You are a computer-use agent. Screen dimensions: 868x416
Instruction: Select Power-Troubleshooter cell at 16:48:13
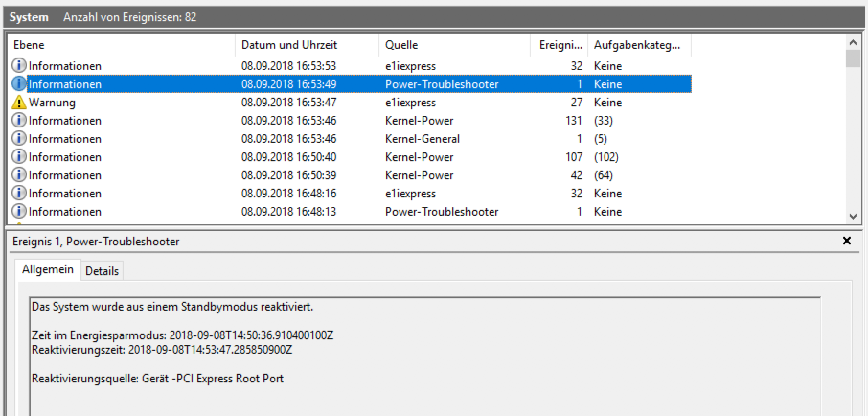point(442,211)
